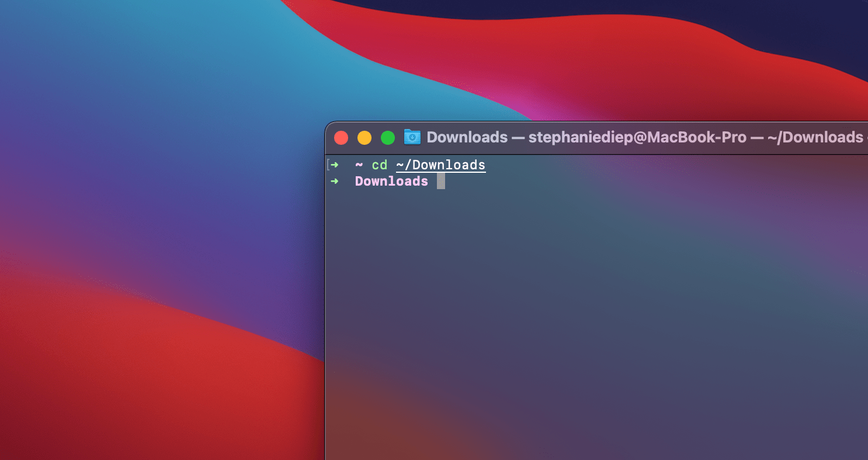Click the pink 'Downloads' prompt directory
The image size is (868, 460).
tap(391, 182)
